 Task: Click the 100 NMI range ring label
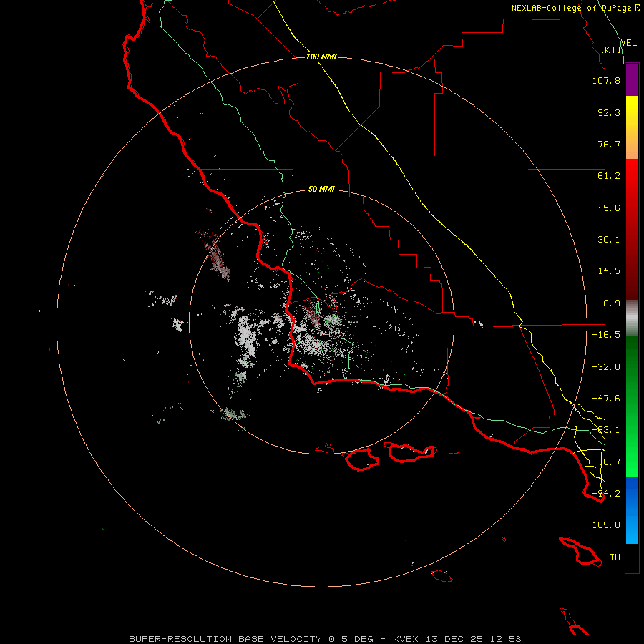point(321,57)
